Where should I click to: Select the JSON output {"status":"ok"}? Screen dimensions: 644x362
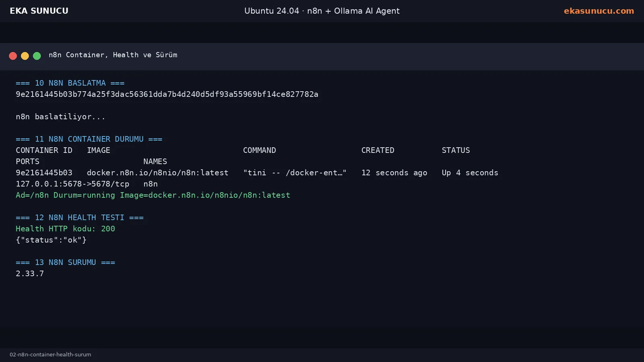(x=51, y=240)
